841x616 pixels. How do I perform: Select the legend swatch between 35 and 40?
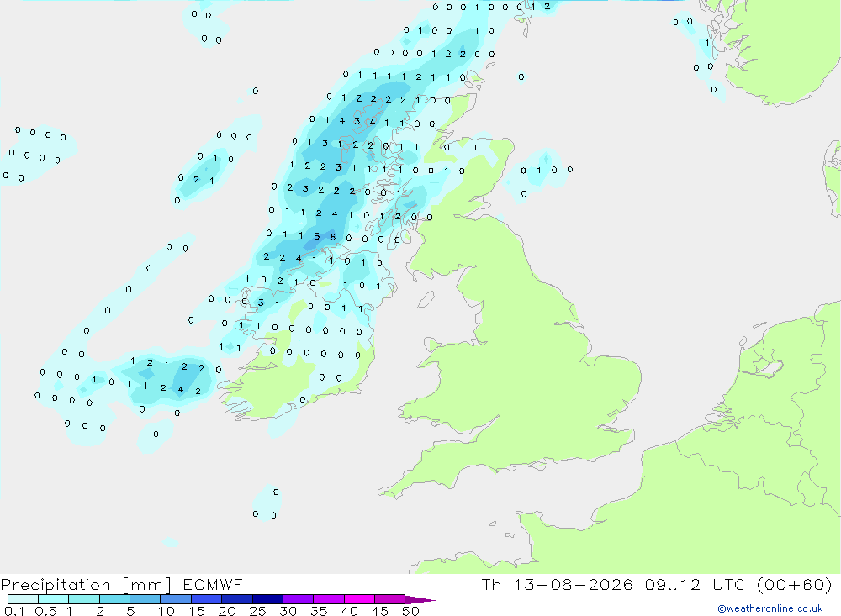pos(329,599)
